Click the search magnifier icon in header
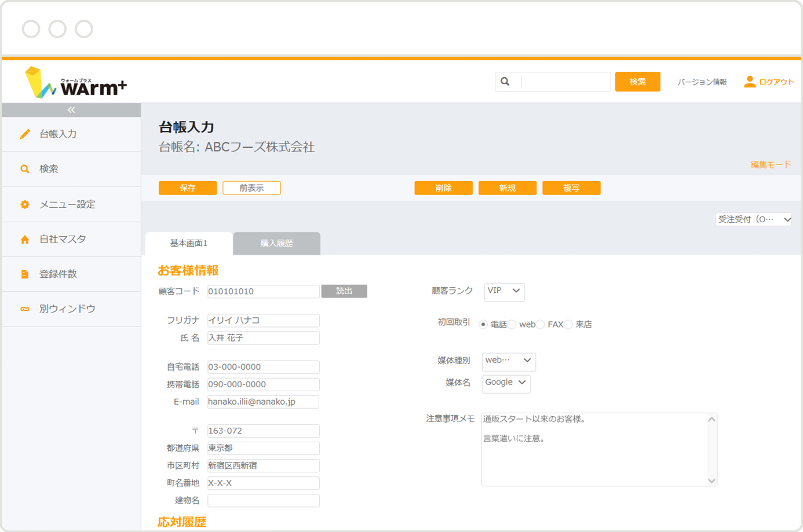Viewport: 803px width, 532px height. (505, 82)
